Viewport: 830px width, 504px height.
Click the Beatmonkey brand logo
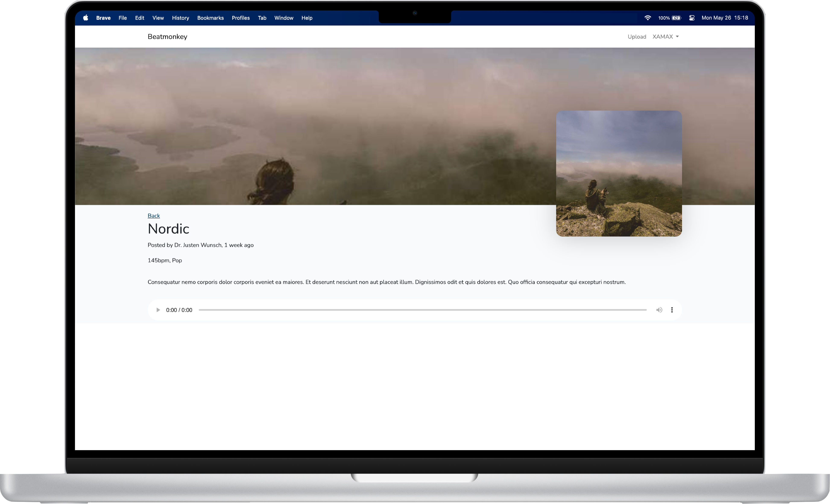pyautogui.click(x=167, y=37)
